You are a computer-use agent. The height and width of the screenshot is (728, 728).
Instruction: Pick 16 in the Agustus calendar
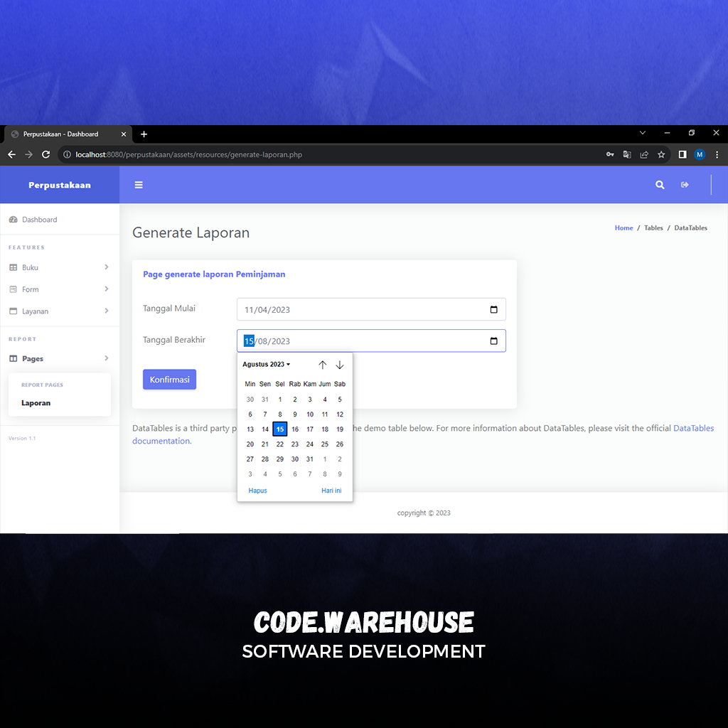click(x=295, y=429)
